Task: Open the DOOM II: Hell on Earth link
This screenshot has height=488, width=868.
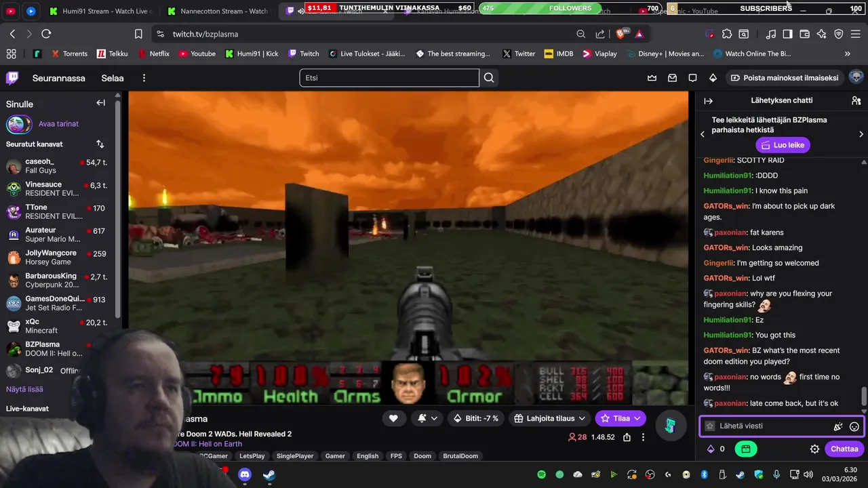Action: (208, 444)
